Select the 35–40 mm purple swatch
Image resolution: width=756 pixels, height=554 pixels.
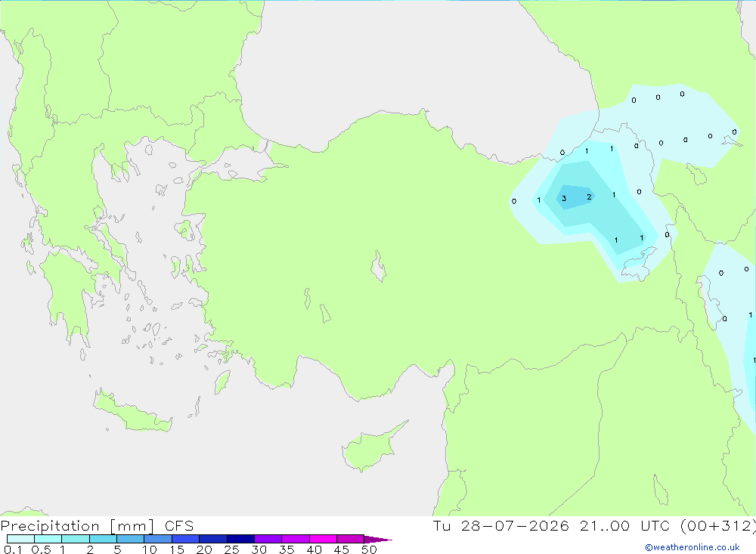click(296, 539)
